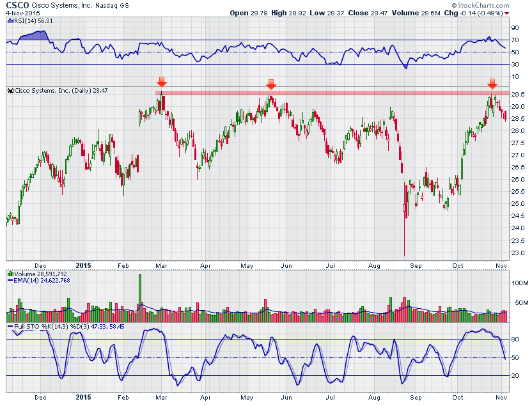Screen dimensions: 532x406
Task: Click the RSI(14) 56.01 indicator label
Action: pyautogui.click(x=33, y=21)
